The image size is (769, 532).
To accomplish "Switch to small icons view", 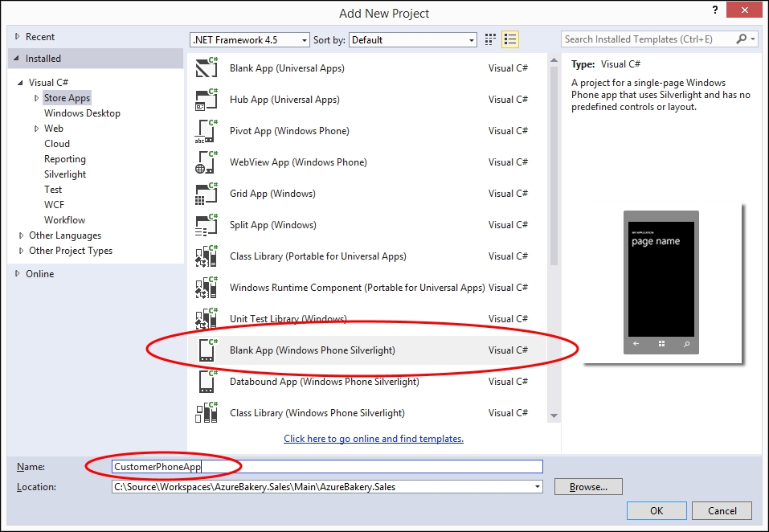I will point(491,39).
